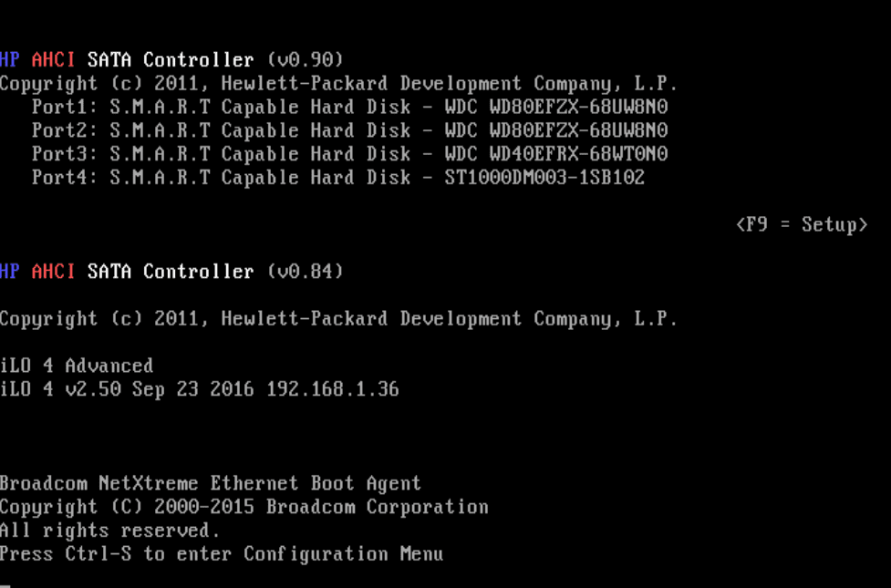Click the Press Ctrl-S Configuration Menu line
The image size is (891, 588).
pyautogui.click(x=222, y=553)
